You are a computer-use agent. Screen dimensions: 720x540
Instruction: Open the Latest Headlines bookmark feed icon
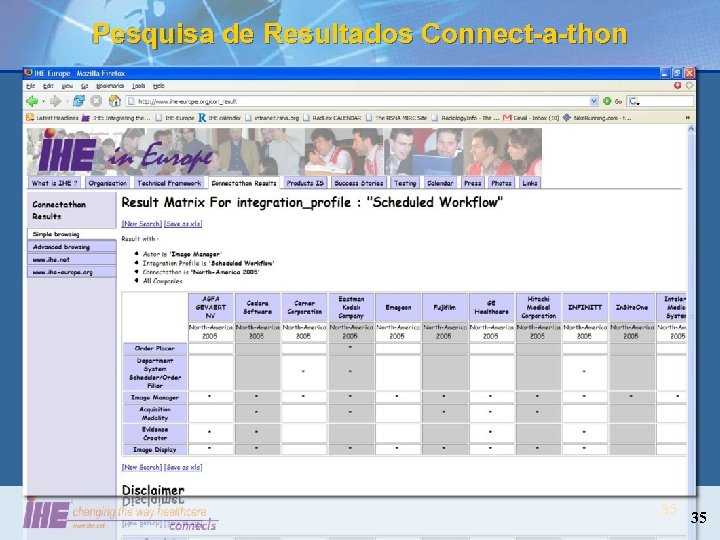tap(30, 118)
